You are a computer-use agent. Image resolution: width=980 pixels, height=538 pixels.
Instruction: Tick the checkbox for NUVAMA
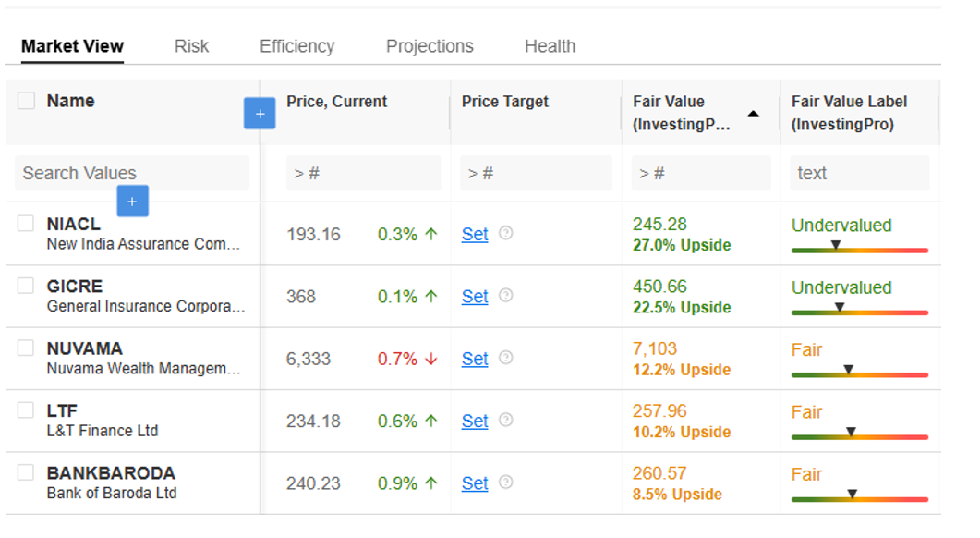pyautogui.click(x=26, y=348)
